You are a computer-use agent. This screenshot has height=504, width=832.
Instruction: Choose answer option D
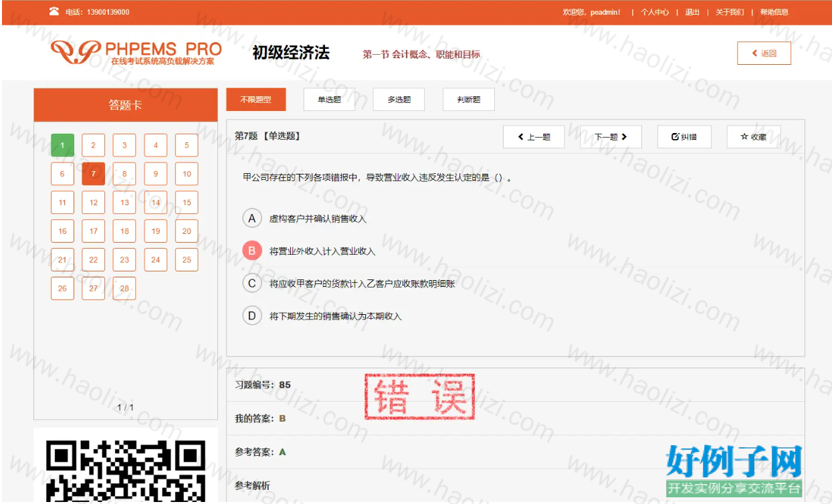pyautogui.click(x=251, y=316)
